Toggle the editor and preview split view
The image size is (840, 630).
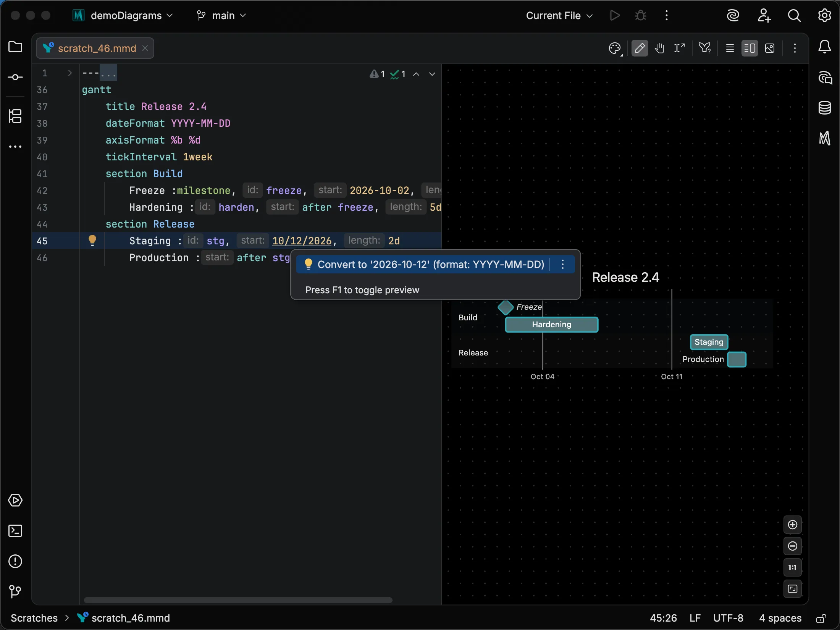750,48
